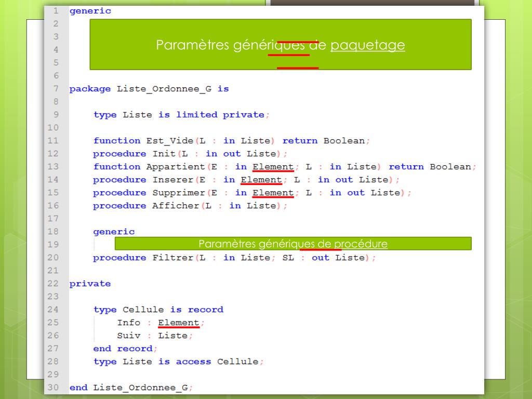
Task: Click line number 13 in the gutter
Action: [x=53, y=167]
